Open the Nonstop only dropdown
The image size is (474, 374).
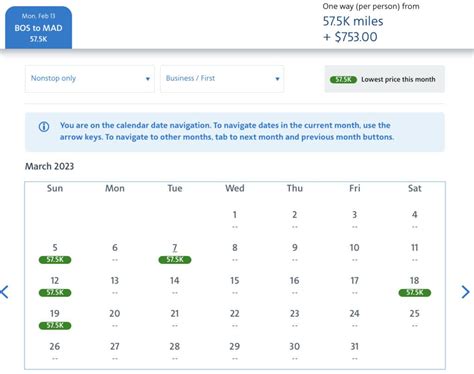pyautogui.click(x=90, y=79)
